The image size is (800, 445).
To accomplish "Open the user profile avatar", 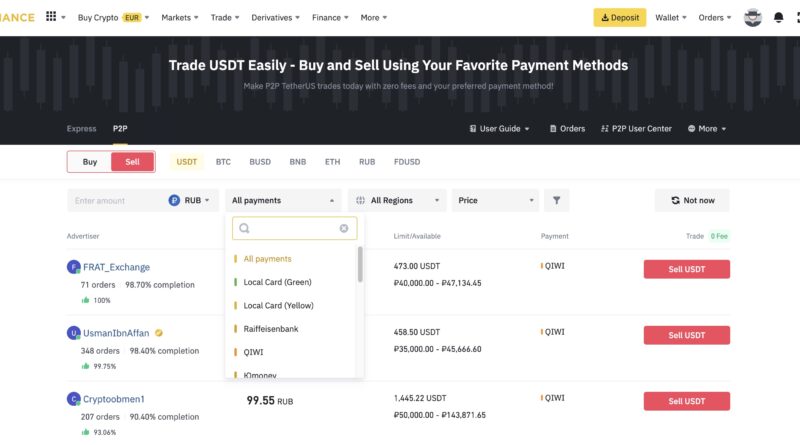I will click(753, 17).
